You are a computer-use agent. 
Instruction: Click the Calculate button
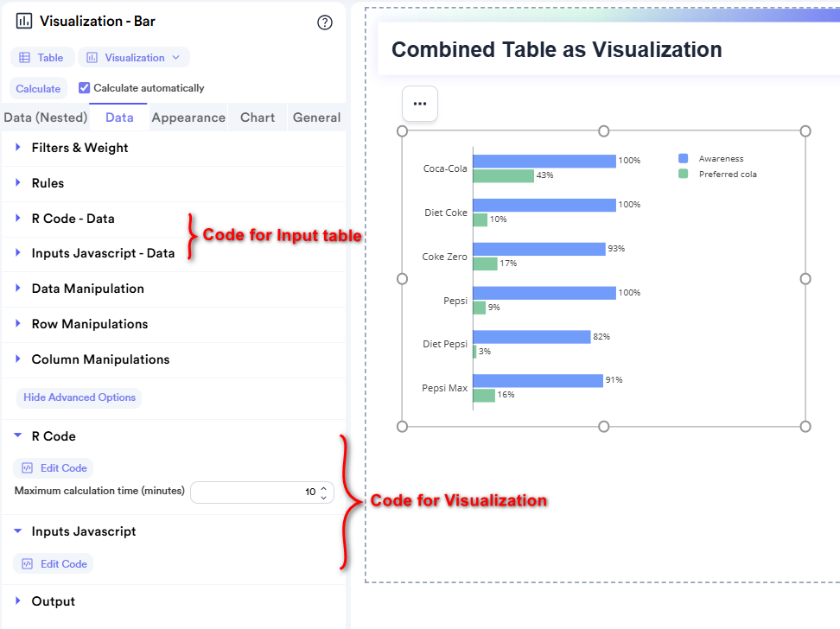[x=38, y=87]
